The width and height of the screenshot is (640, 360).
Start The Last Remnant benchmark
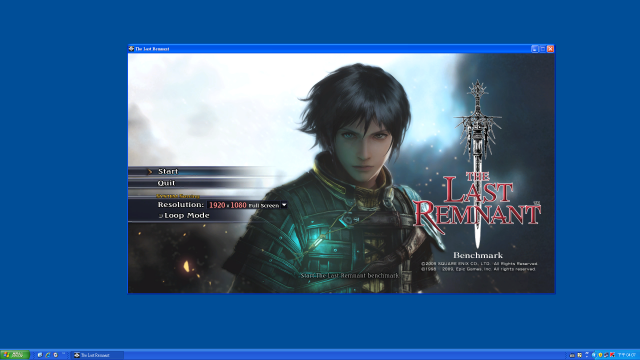(x=168, y=171)
